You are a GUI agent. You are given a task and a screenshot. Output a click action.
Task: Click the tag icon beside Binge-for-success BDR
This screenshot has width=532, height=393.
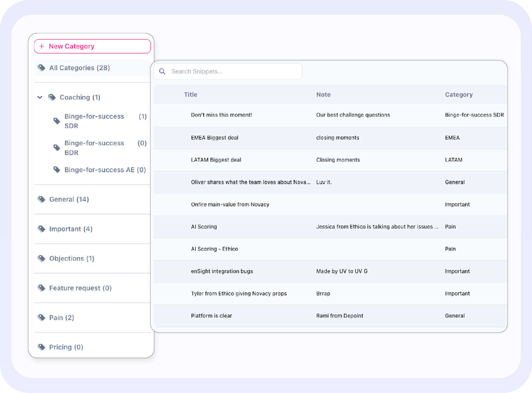pos(57,147)
